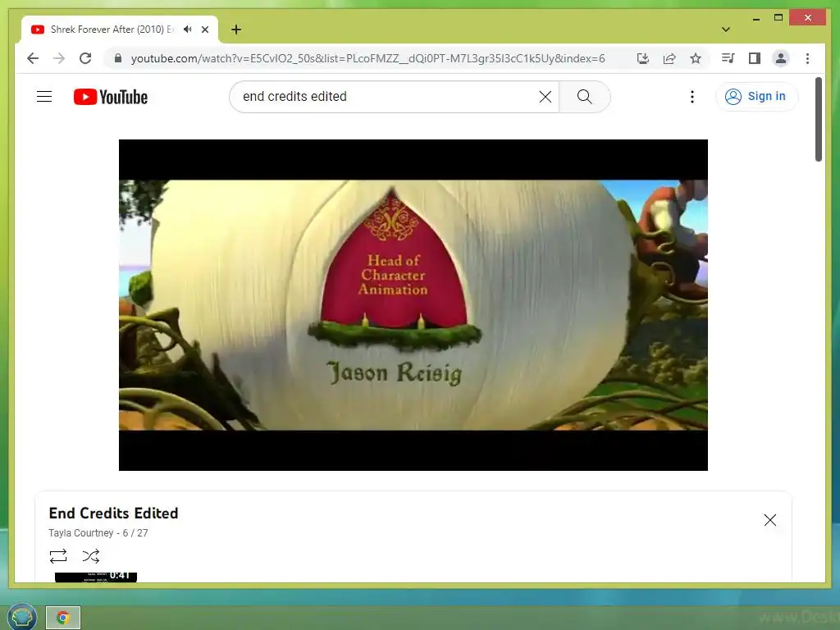Select the Shrek Forever After tab
Image resolution: width=840 pixels, height=630 pixels.
pos(120,30)
